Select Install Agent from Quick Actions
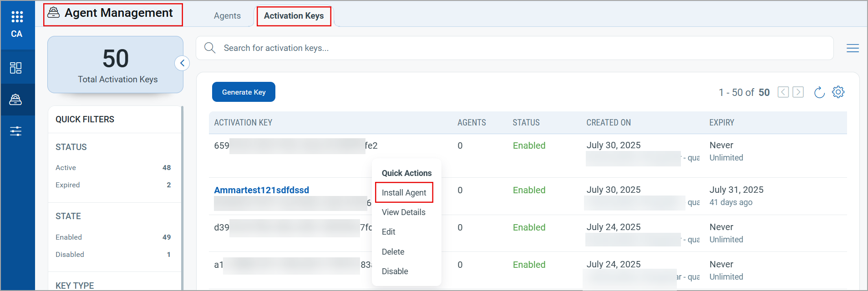868x291 pixels. pyautogui.click(x=404, y=193)
